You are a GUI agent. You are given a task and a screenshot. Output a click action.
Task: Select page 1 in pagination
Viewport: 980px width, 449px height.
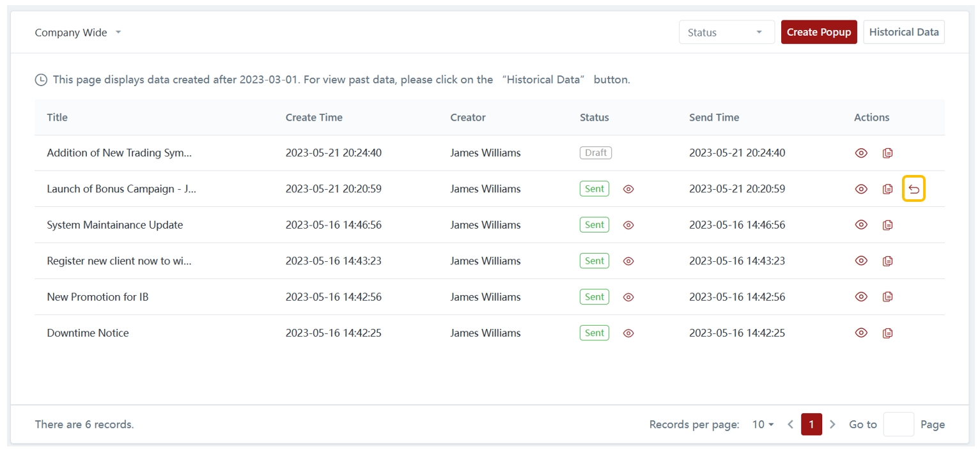pyautogui.click(x=811, y=425)
